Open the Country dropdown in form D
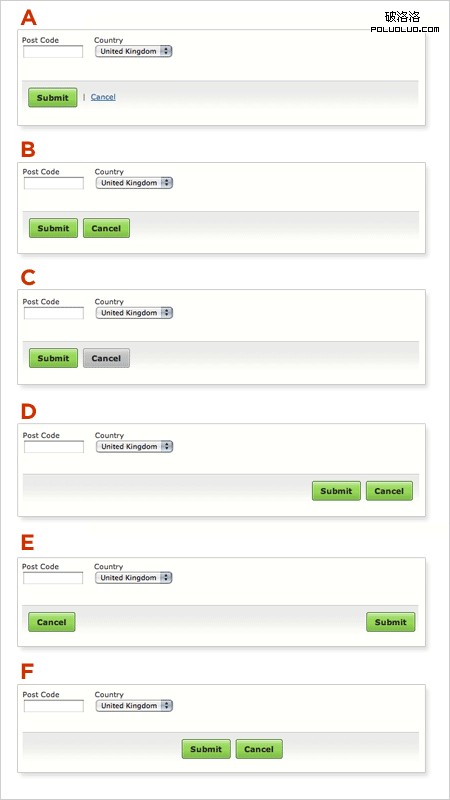This screenshot has height=800, width=450. (134, 446)
